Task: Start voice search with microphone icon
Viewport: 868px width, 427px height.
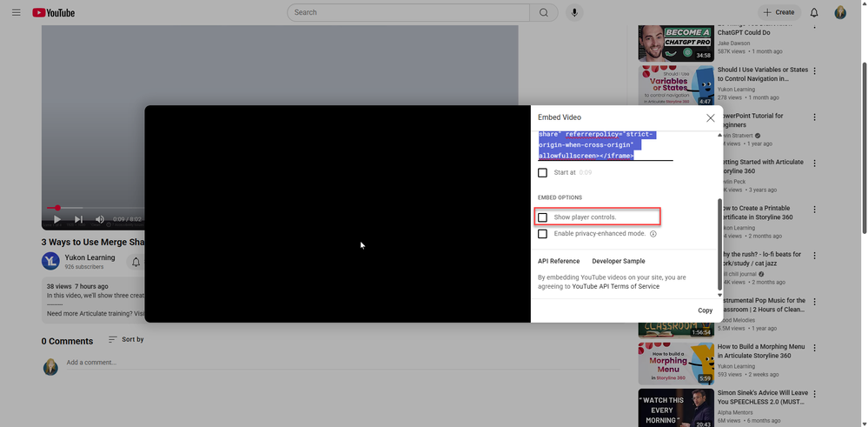Action: click(x=573, y=12)
